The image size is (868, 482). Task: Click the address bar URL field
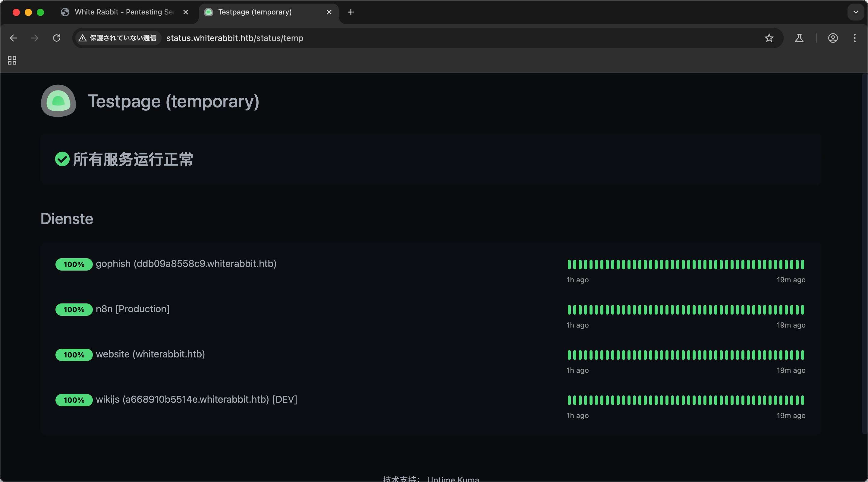point(404,38)
